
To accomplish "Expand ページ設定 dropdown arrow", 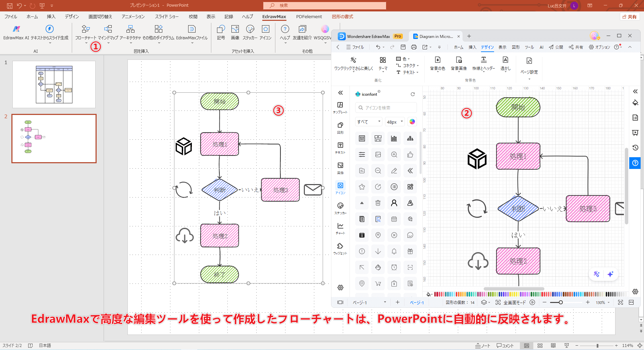I will pyautogui.click(x=529, y=79).
